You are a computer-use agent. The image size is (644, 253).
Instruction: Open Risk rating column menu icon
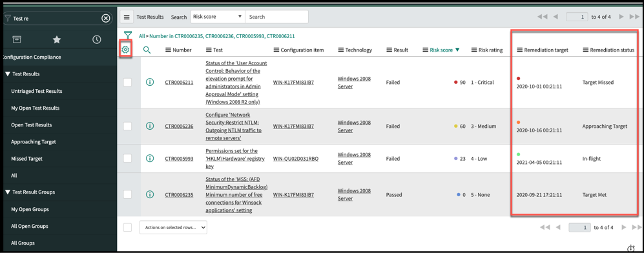click(x=474, y=50)
